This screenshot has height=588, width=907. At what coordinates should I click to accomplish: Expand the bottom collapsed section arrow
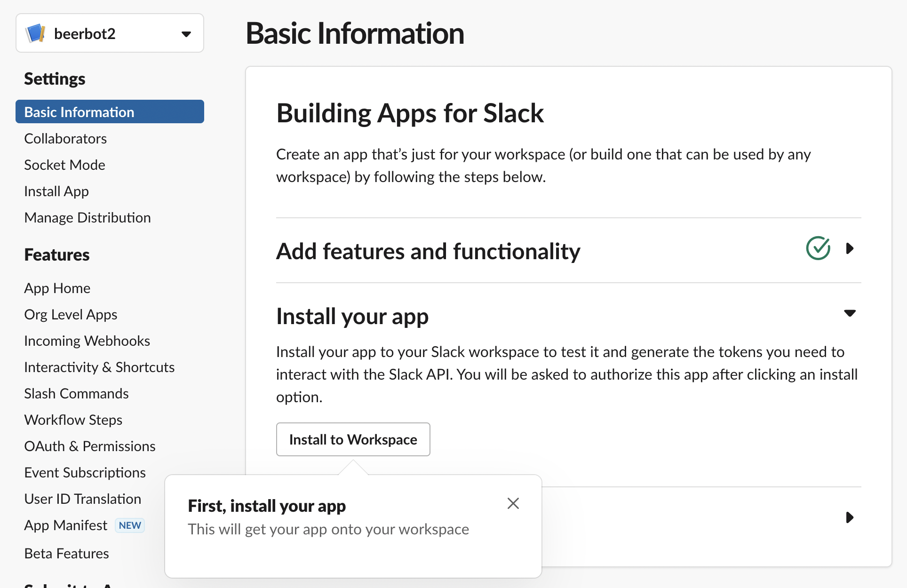849,517
